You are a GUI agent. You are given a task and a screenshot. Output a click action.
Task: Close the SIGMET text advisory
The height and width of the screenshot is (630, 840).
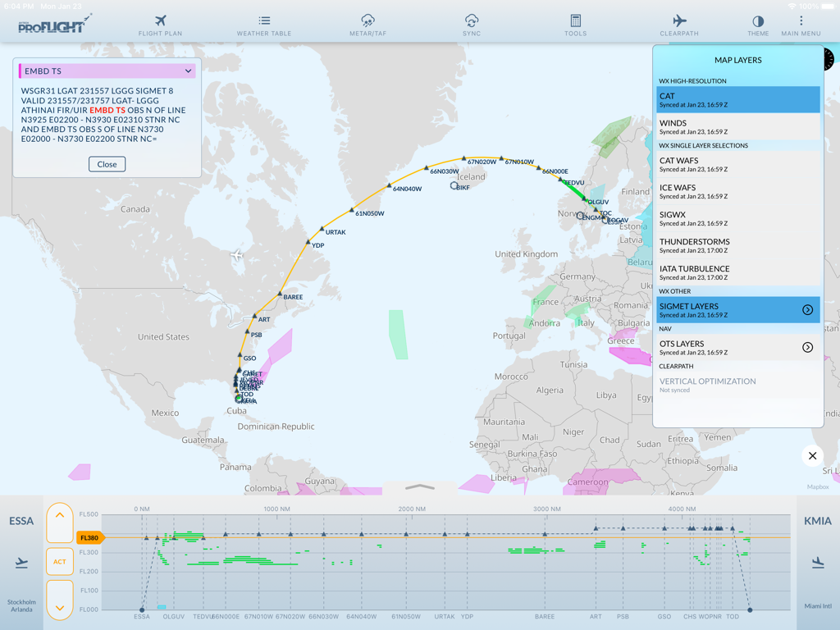[105, 164]
